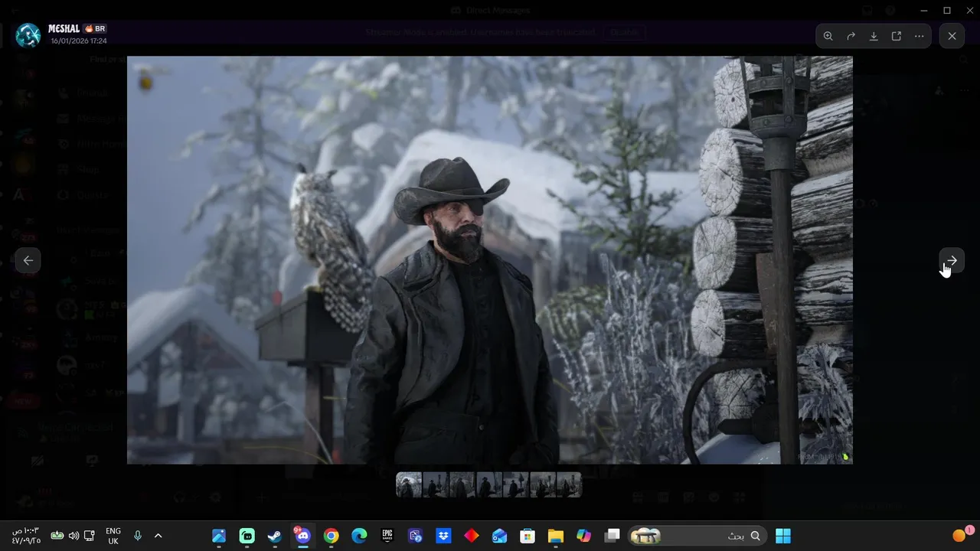Screen dimensions: 980x551
Task: Click the orange notification icon with badge
Action: [x=960, y=534]
